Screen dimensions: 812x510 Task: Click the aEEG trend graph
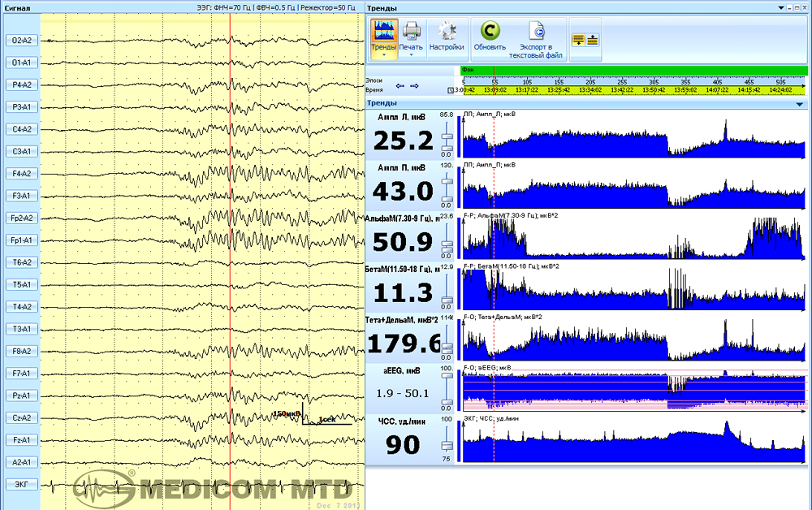click(x=634, y=389)
